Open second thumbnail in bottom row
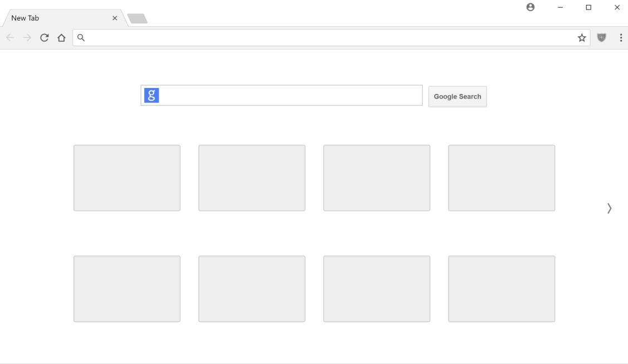Image resolution: width=628 pixels, height=364 pixels. click(x=252, y=289)
